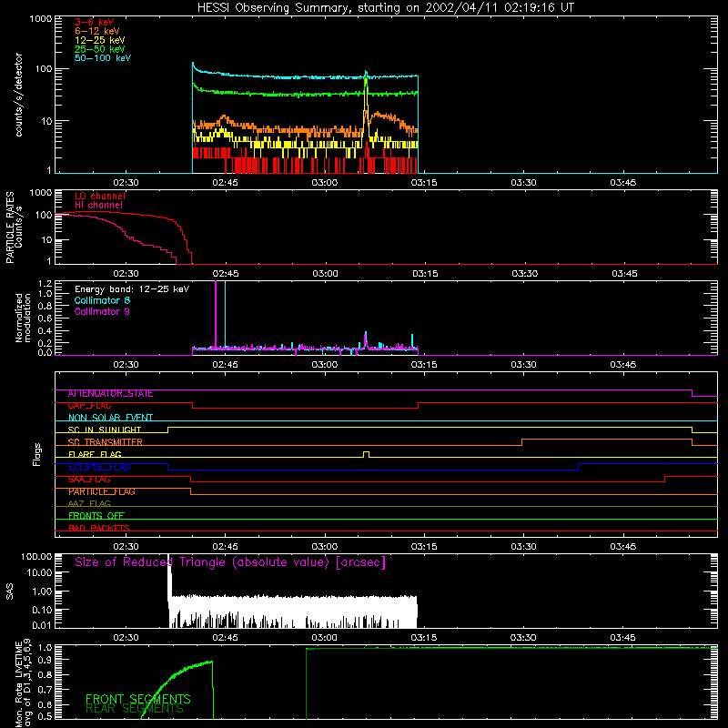Click the GAP_FLAG label
The width and height of the screenshot is (728, 728).
click(89, 406)
